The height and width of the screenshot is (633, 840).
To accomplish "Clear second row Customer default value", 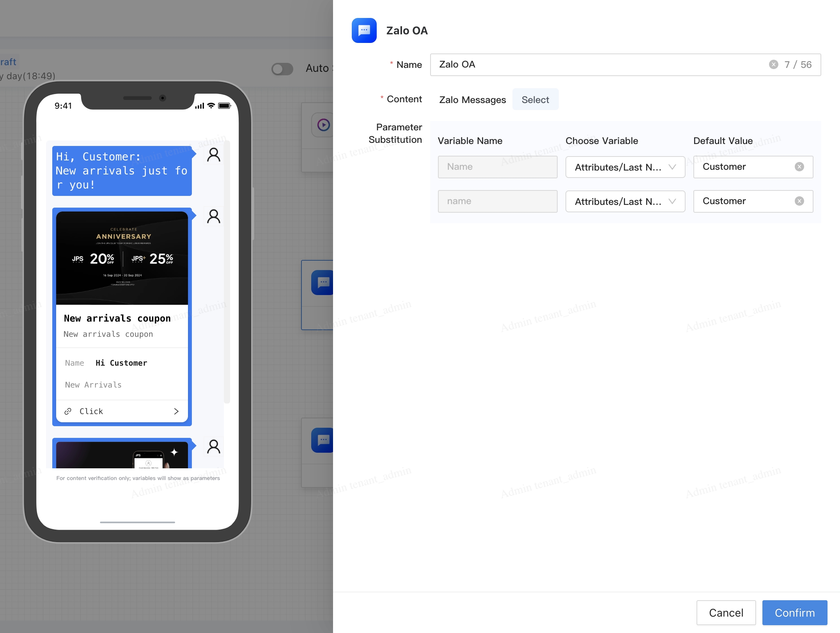I will tap(799, 201).
